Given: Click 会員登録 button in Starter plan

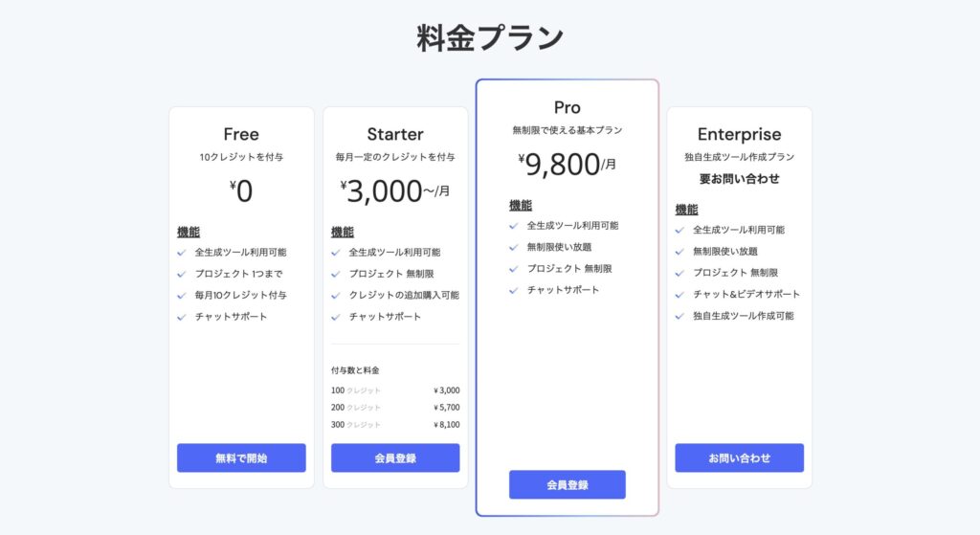Looking at the screenshot, I should pos(395,457).
